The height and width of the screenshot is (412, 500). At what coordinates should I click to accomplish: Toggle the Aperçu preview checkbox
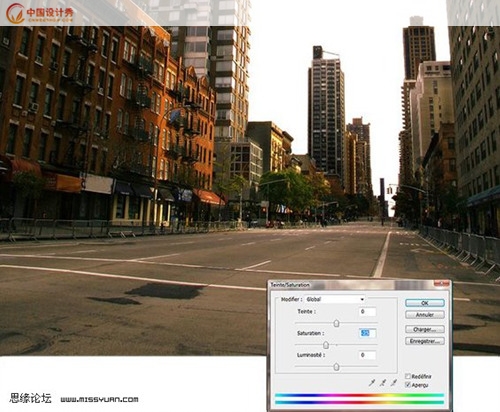coord(407,385)
